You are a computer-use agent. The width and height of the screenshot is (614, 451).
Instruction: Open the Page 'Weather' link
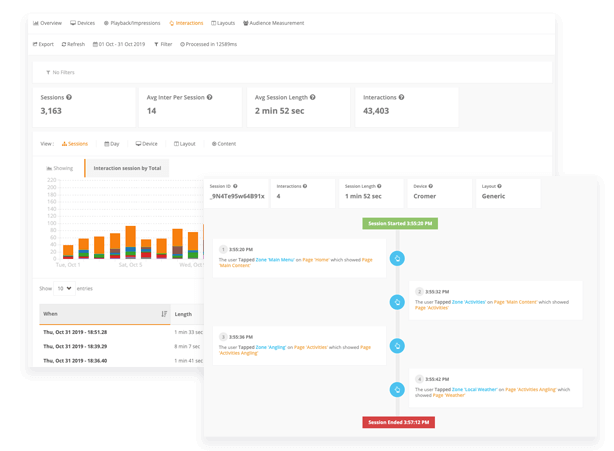click(449, 395)
